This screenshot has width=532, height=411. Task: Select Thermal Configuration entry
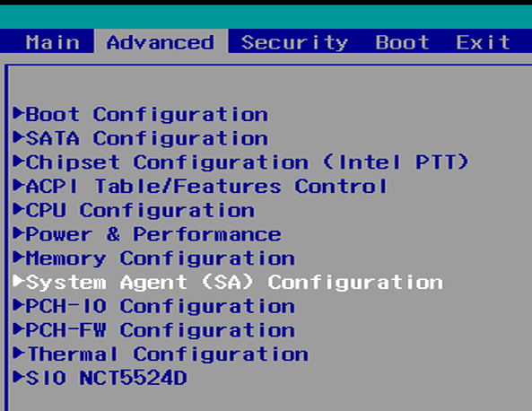point(167,354)
